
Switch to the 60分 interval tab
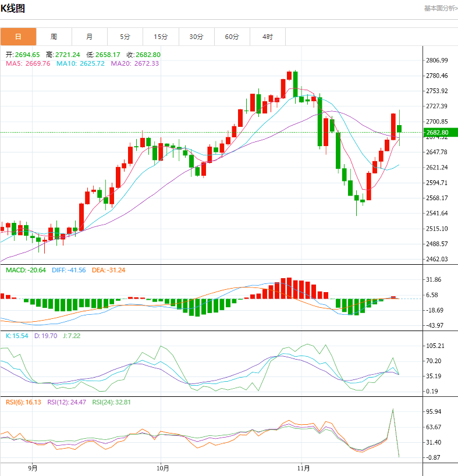[232, 37]
